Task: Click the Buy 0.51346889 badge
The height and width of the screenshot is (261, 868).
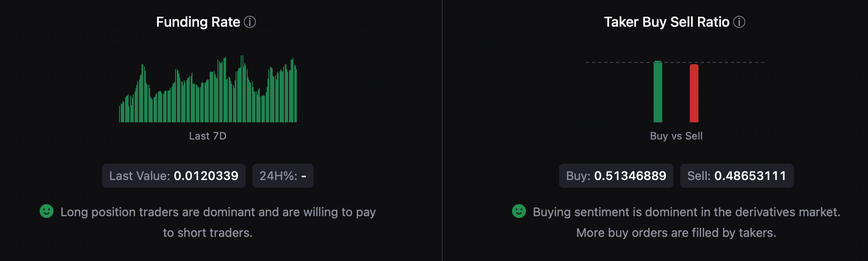Action: click(x=616, y=176)
